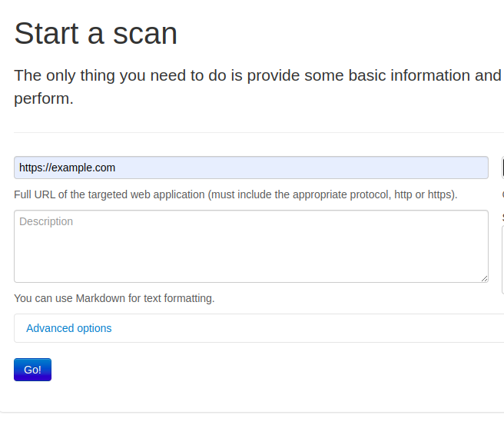
Task: Focus the target URL input field
Action: (250, 168)
